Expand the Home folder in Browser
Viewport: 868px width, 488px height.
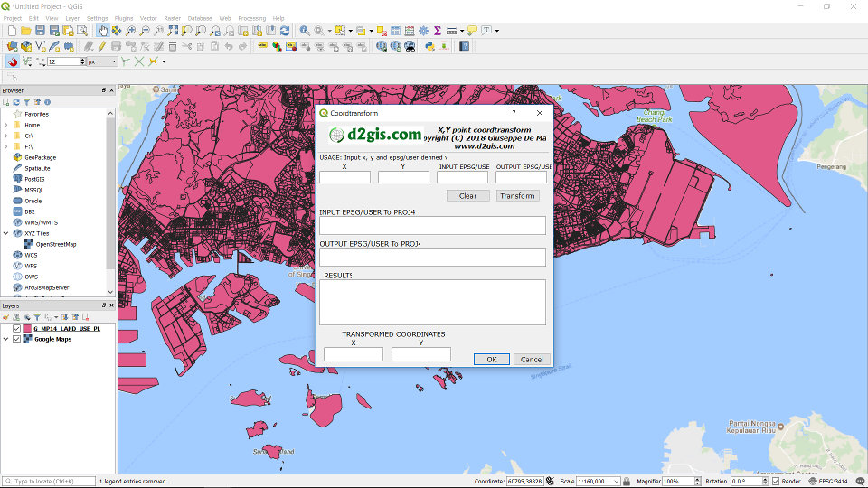(5, 125)
